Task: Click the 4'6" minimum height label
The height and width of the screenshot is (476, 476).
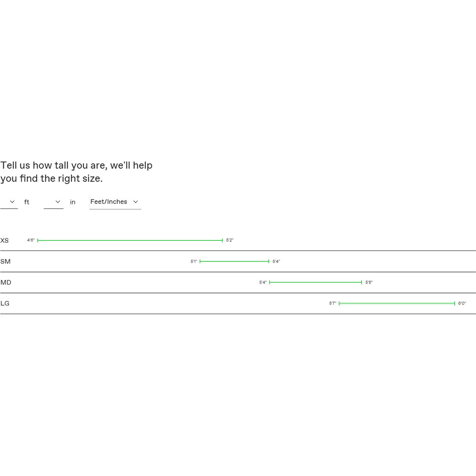Action: [31, 240]
